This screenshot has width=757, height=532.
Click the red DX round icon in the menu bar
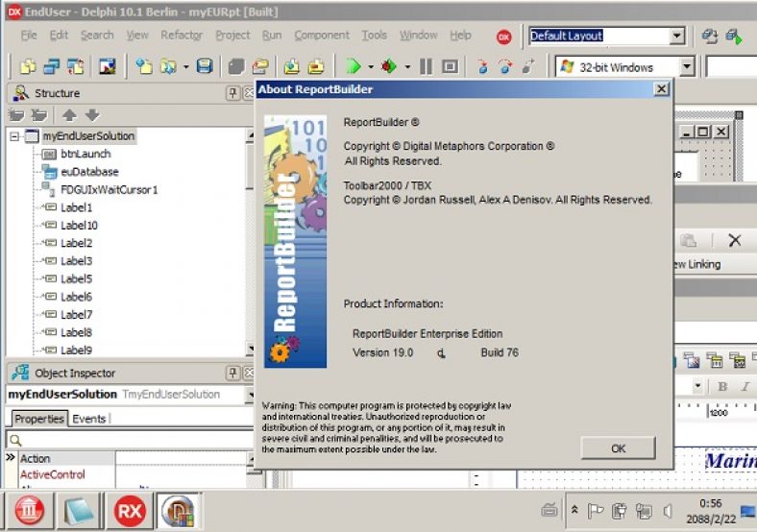click(x=503, y=36)
